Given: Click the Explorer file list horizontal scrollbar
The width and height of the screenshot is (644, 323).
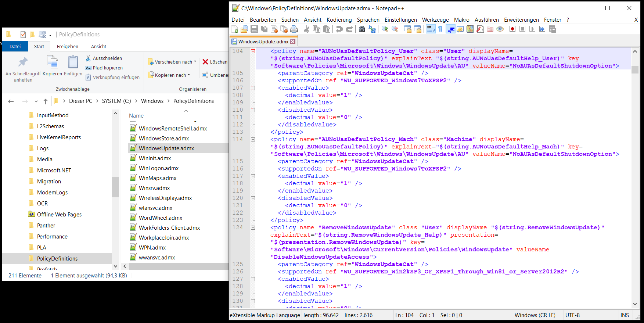Looking at the screenshot, I should click(x=179, y=266).
